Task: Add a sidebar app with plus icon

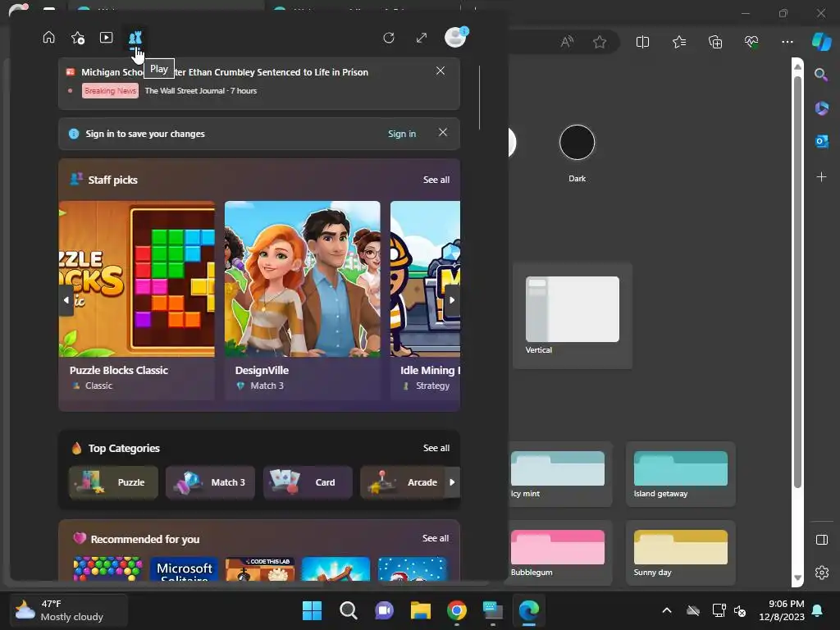Action: click(x=821, y=176)
